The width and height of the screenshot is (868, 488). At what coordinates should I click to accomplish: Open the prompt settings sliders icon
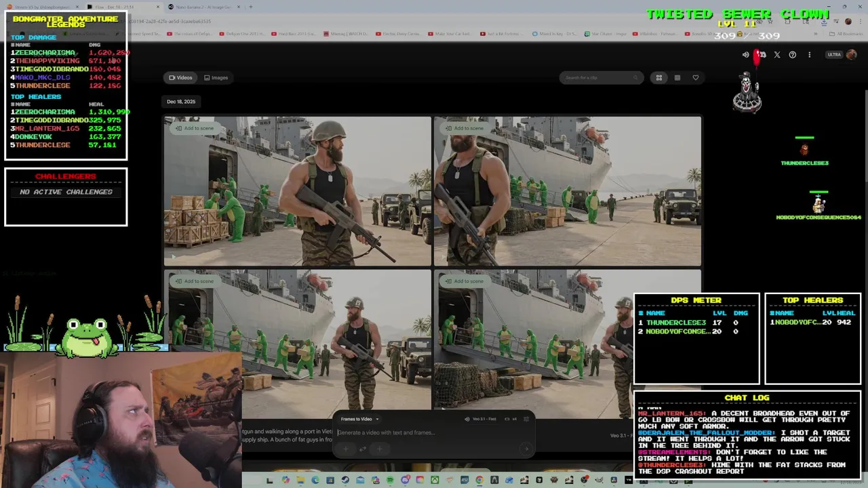(x=526, y=419)
